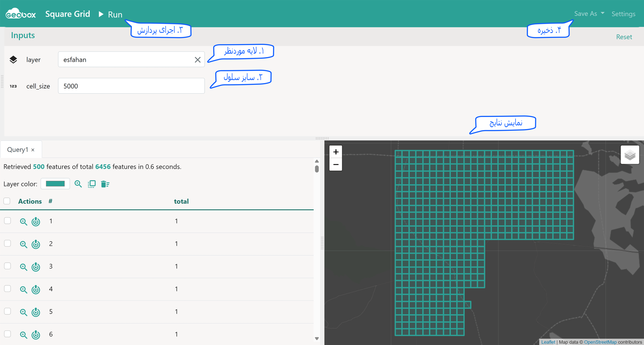Zoom to feature in row 4
The image size is (644, 345).
[x=23, y=289]
